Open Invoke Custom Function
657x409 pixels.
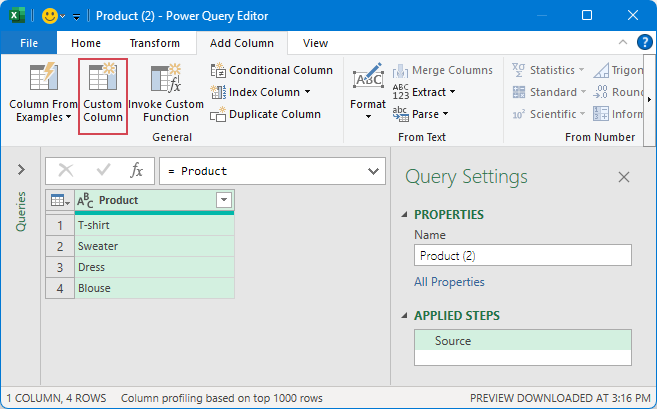(166, 93)
